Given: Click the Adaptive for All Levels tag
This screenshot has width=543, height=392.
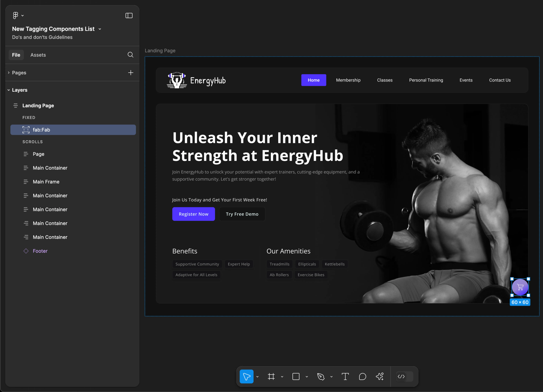Looking at the screenshot, I should pyautogui.click(x=196, y=275).
